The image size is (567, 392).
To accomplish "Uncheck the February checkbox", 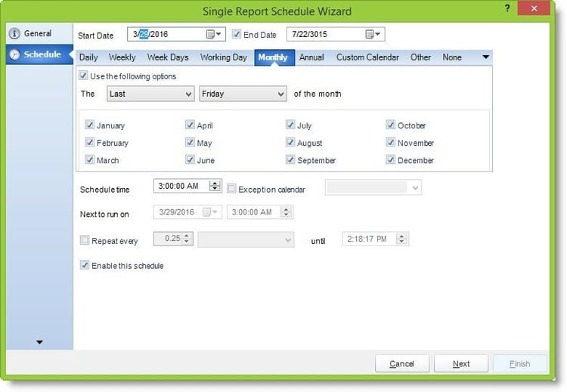I will 89,142.
